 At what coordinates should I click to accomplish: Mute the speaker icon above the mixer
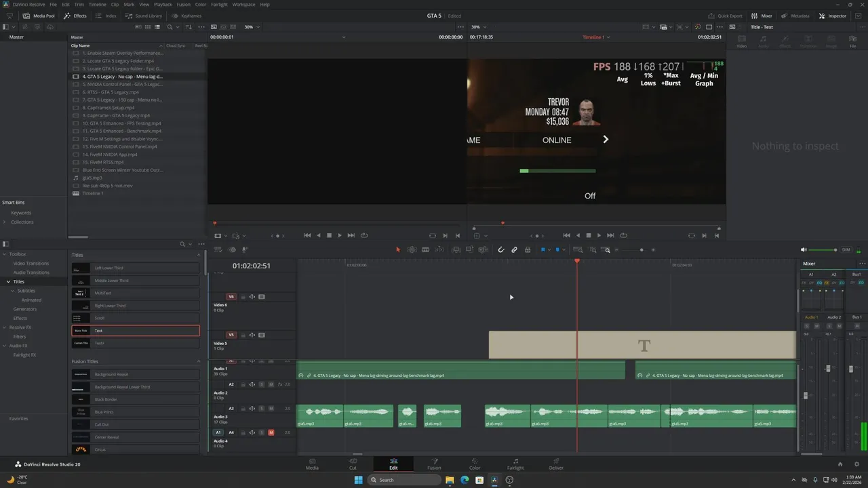[804, 249]
